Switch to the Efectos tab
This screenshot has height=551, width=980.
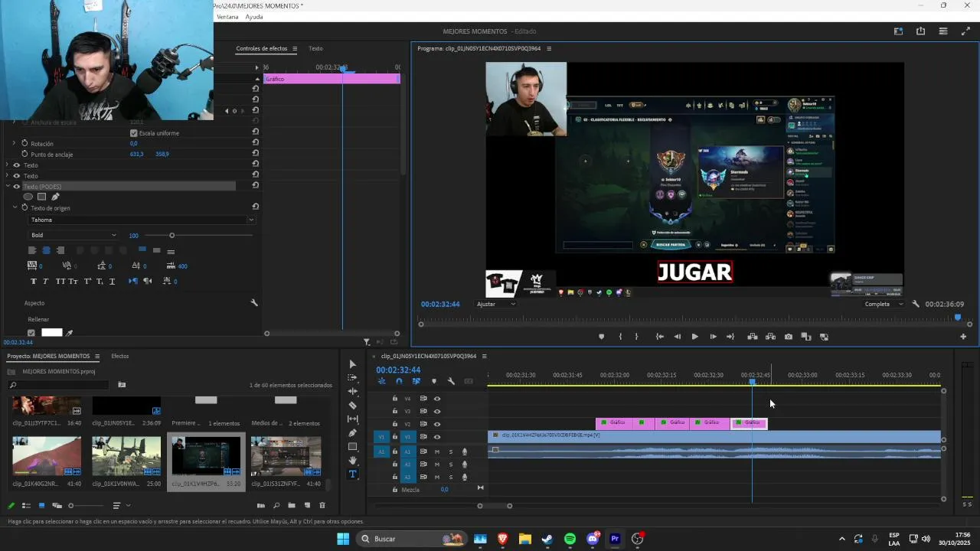[120, 357]
